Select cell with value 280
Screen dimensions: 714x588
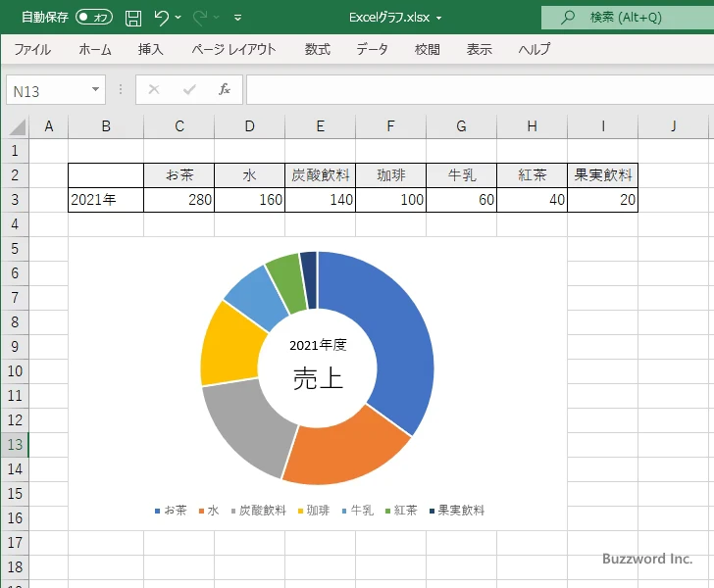point(178,200)
